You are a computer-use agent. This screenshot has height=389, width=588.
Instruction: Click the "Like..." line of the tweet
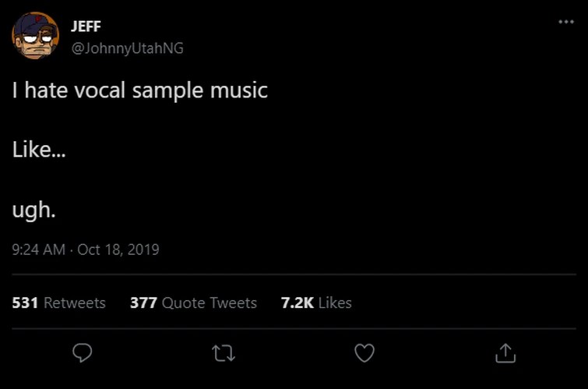coord(39,150)
